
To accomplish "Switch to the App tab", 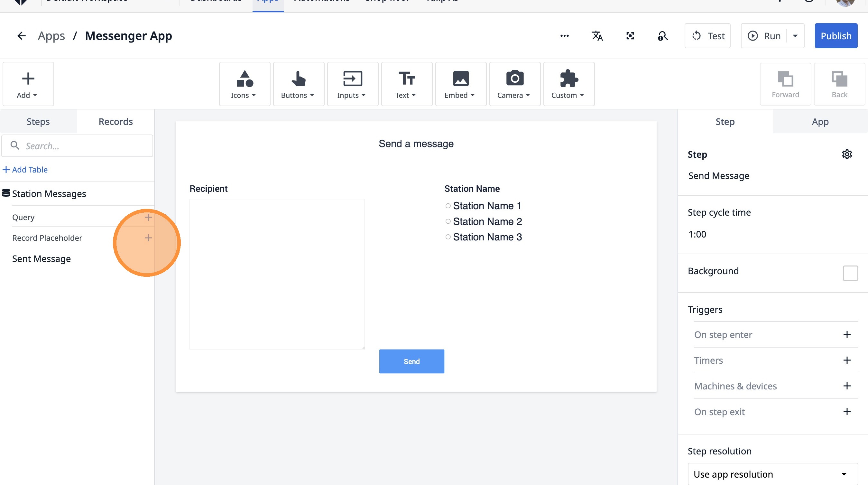I will 820,122.
